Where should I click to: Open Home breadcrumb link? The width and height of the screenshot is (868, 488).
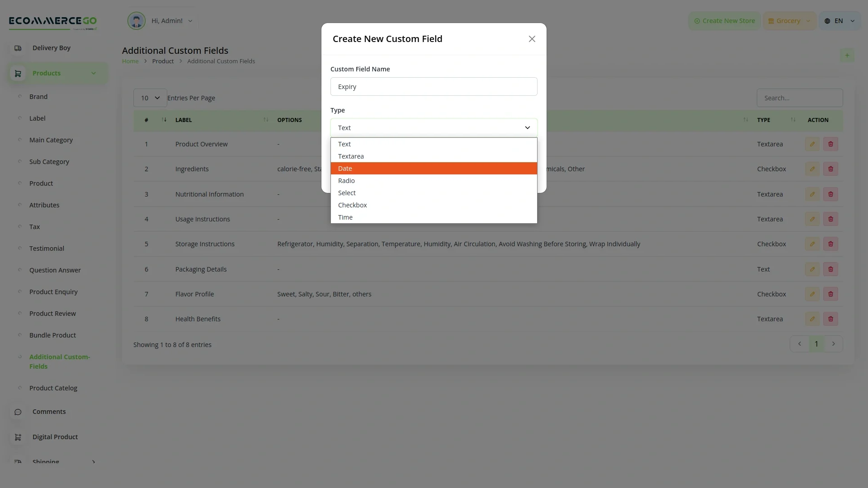(130, 61)
